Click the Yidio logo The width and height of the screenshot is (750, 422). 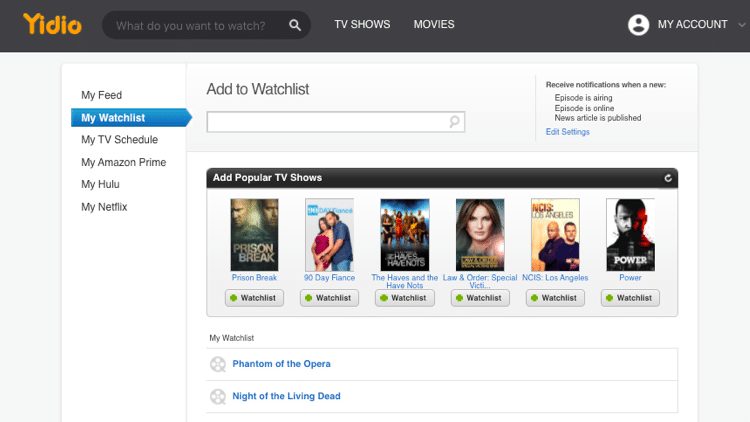tap(52, 24)
